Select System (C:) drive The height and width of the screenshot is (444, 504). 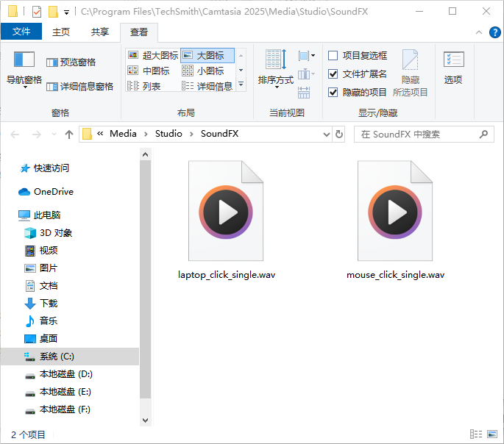tap(70, 357)
